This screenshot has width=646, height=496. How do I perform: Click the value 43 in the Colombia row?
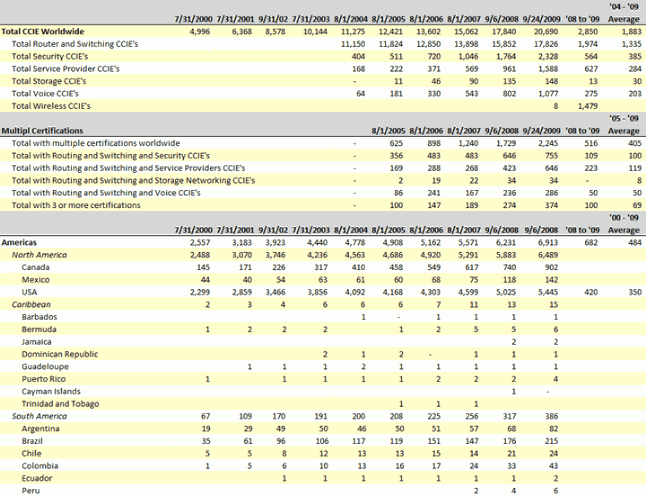point(553,465)
